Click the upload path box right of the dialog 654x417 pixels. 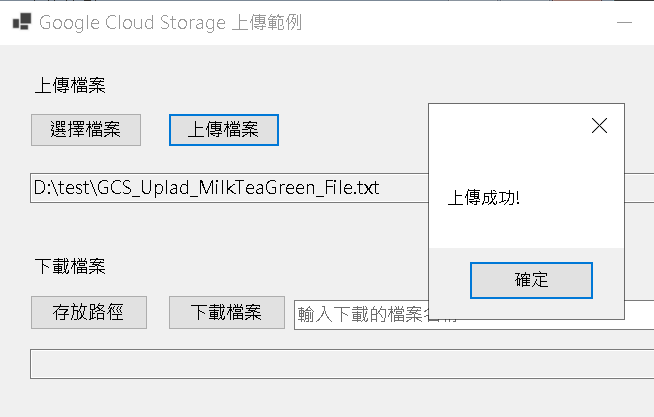pyautogui.click(x=639, y=188)
